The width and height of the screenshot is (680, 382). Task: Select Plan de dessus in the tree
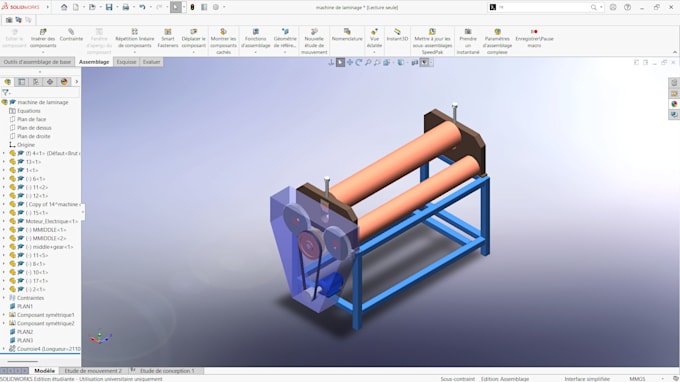(x=34, y=128)
